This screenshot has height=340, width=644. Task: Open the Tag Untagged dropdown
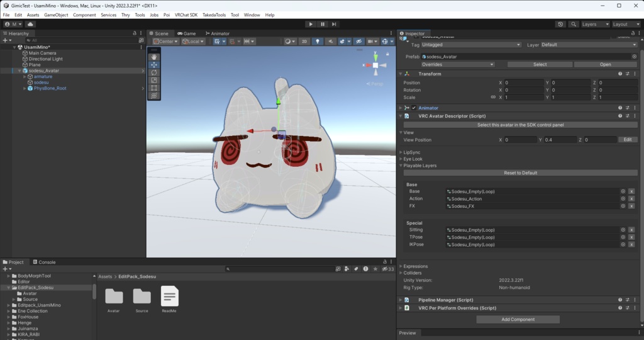click(471, 45)
